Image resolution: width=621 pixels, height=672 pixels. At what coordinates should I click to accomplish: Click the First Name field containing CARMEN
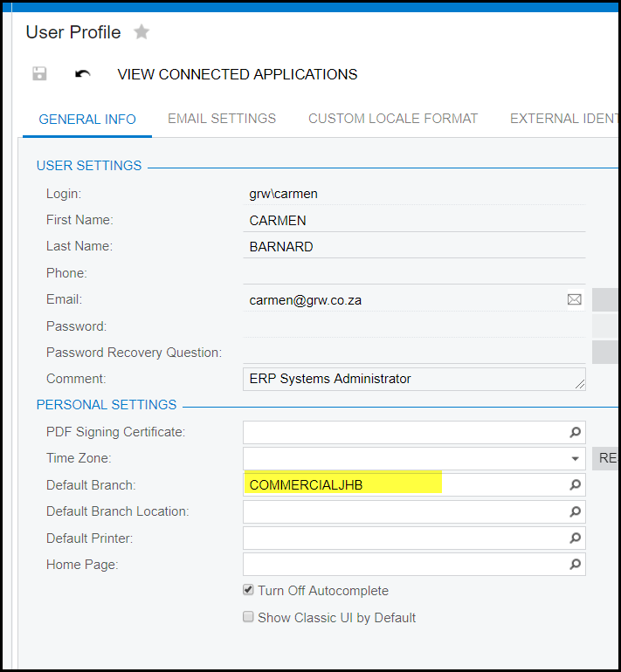pyautogui.click(x=411, y=221)
